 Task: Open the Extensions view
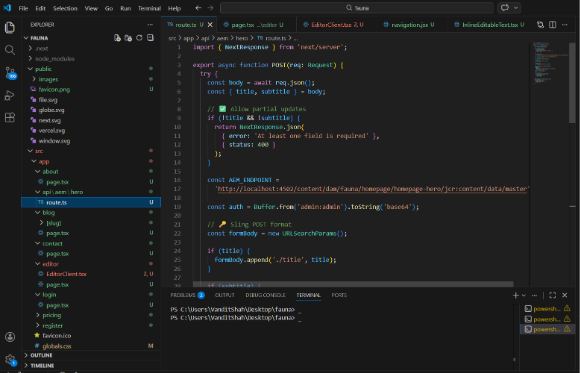(x=10, y=118)
